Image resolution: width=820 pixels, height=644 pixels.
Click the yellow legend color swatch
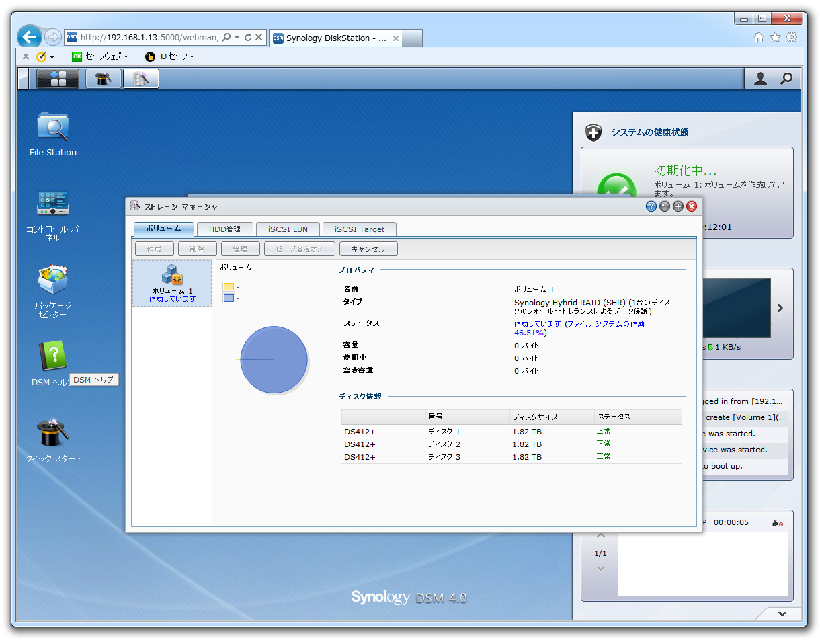click(x=229, y=287)
